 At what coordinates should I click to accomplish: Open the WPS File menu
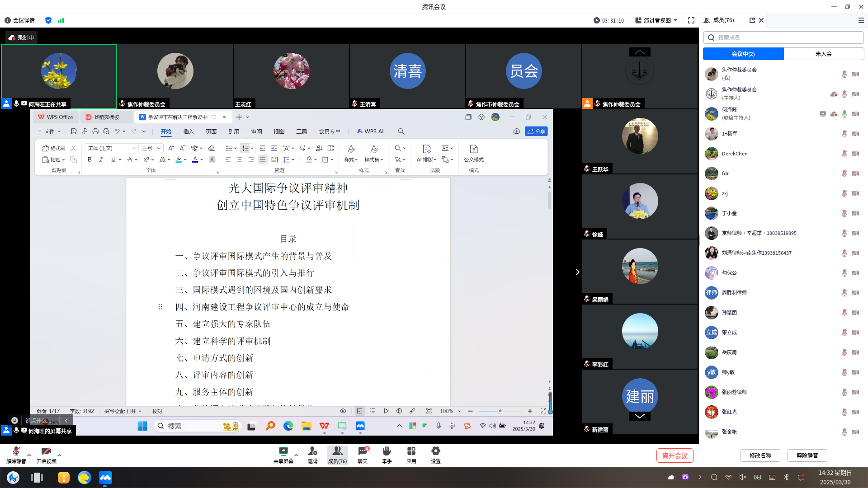49,131
